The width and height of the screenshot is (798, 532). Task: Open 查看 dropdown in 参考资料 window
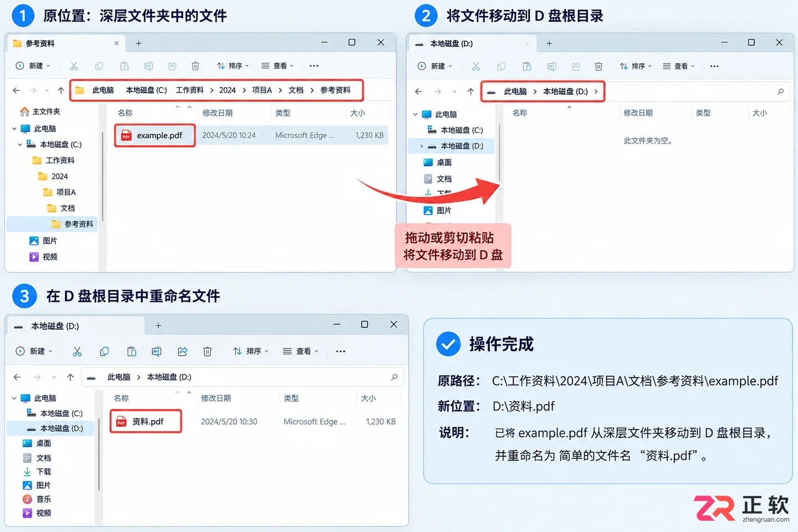[278, 66]
